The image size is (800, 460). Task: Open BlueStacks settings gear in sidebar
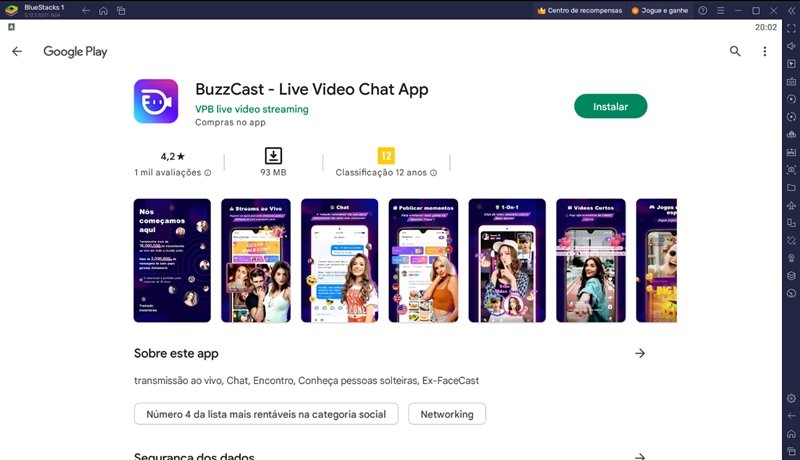(791, 398)
